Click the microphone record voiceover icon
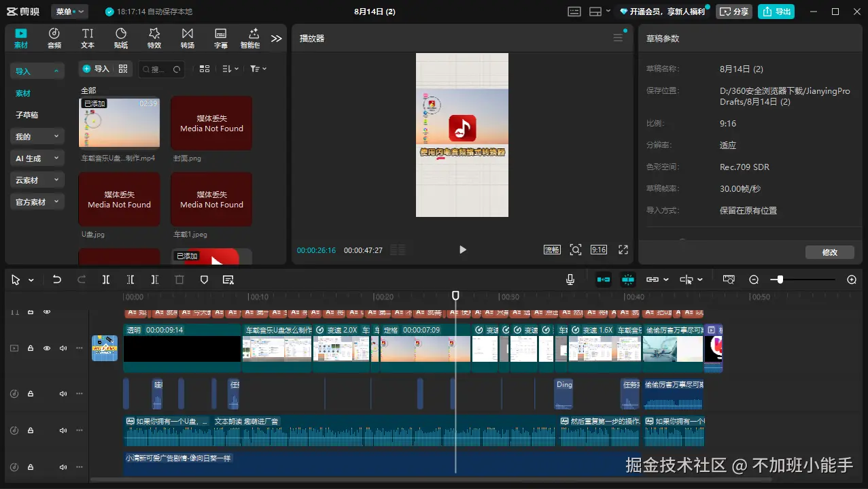868x489 pixels. [x=570, y=280]
